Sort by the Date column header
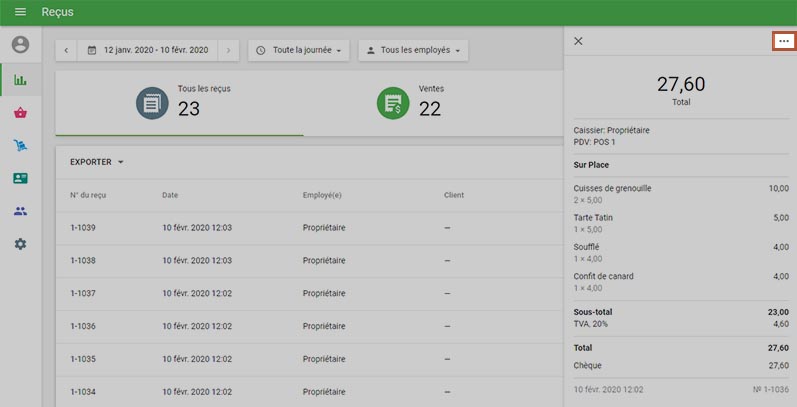The height and width of the screenshot is (407, 797). click(x=170, y=195)
